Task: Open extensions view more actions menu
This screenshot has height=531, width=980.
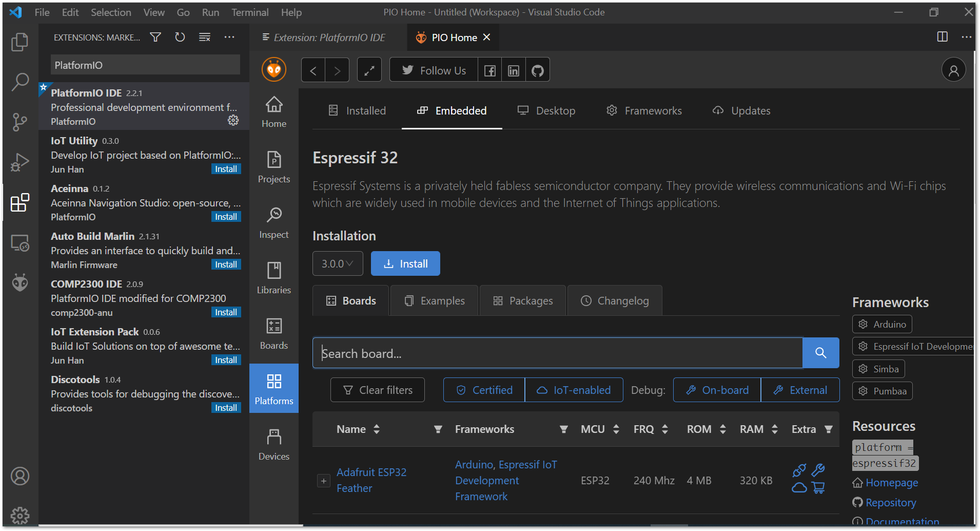Action: coord(229,37)
